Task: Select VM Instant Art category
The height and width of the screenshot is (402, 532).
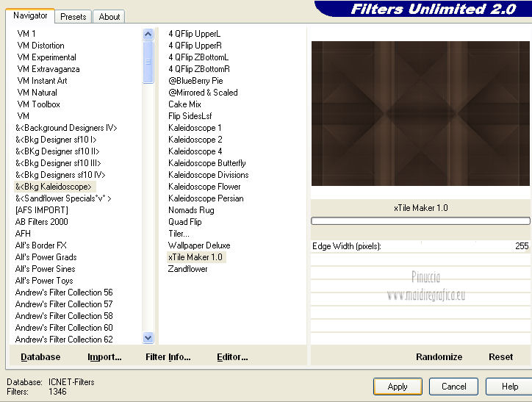Action: pos(43,81)
